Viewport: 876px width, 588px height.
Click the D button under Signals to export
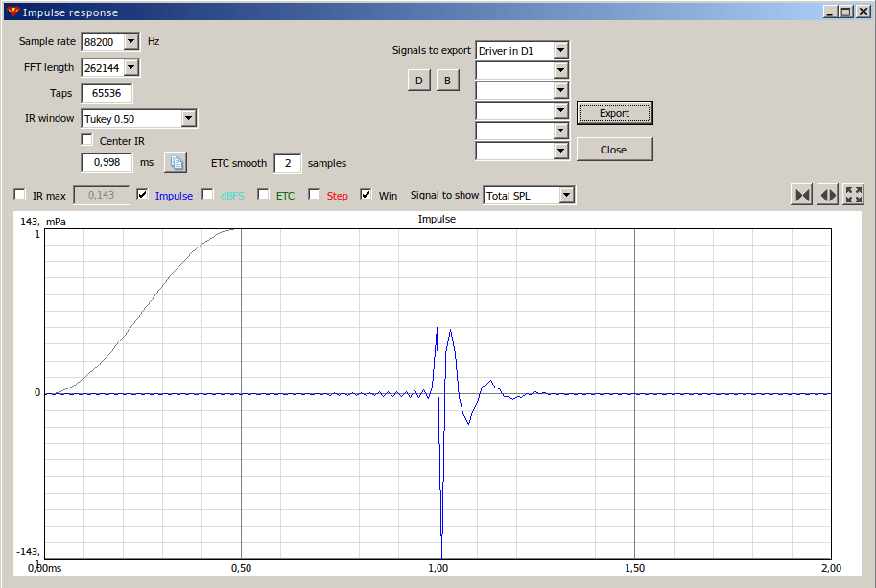(x=419, y=81)
